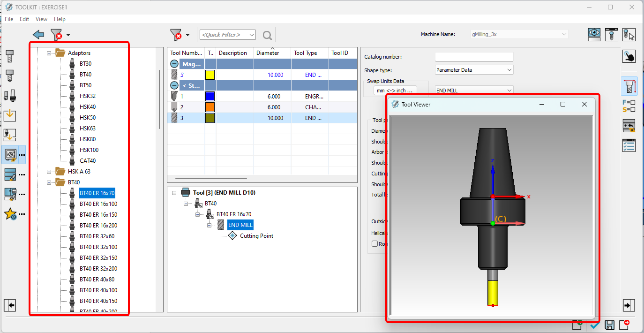This screenshot has width=644, height=333.
Task: Click the checklist icon in right sidebar
Action: click(629, 145)
